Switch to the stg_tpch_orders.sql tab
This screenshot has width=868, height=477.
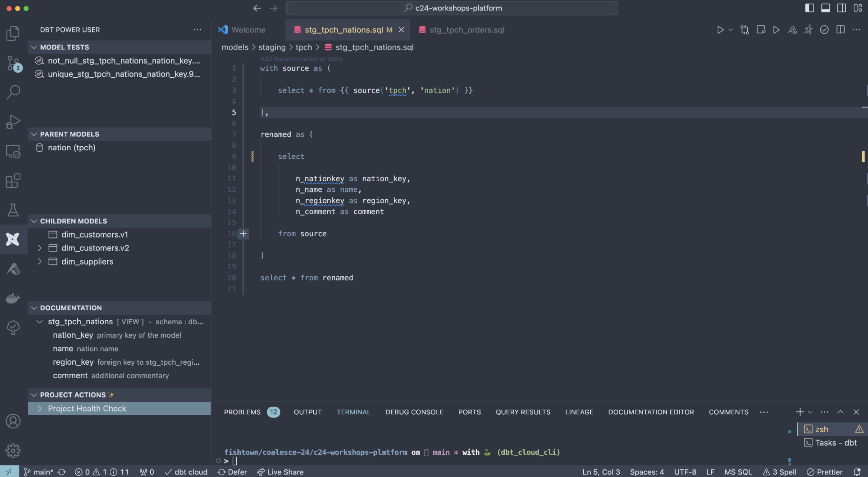point(467,30)
